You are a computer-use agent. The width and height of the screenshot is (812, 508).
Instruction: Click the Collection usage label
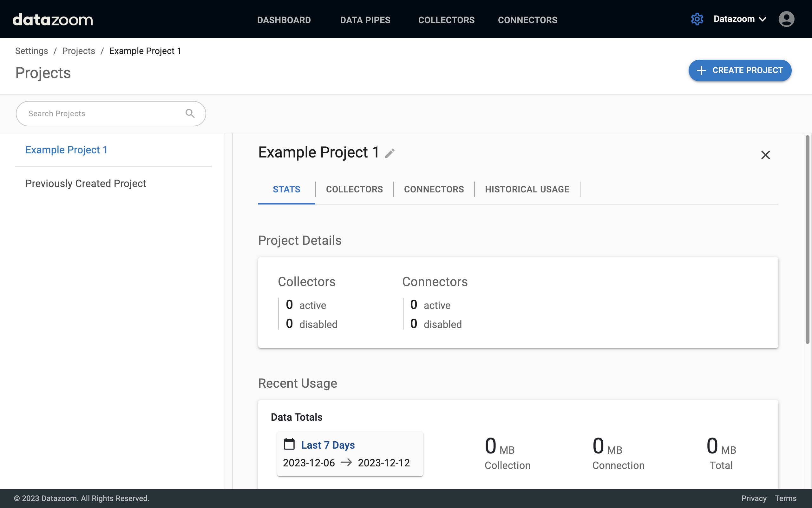(507, 465)
